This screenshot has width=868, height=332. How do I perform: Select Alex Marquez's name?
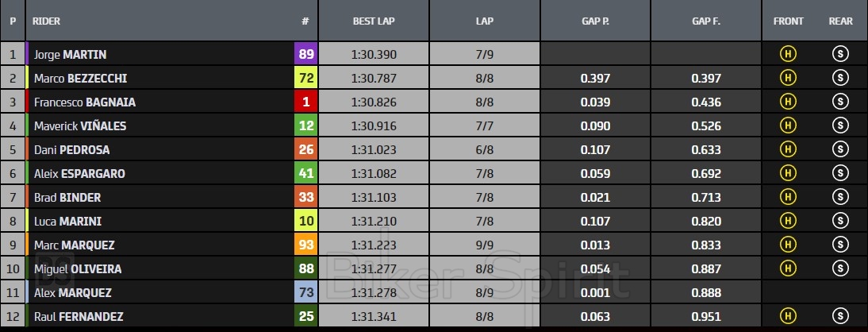click(73, 293)
